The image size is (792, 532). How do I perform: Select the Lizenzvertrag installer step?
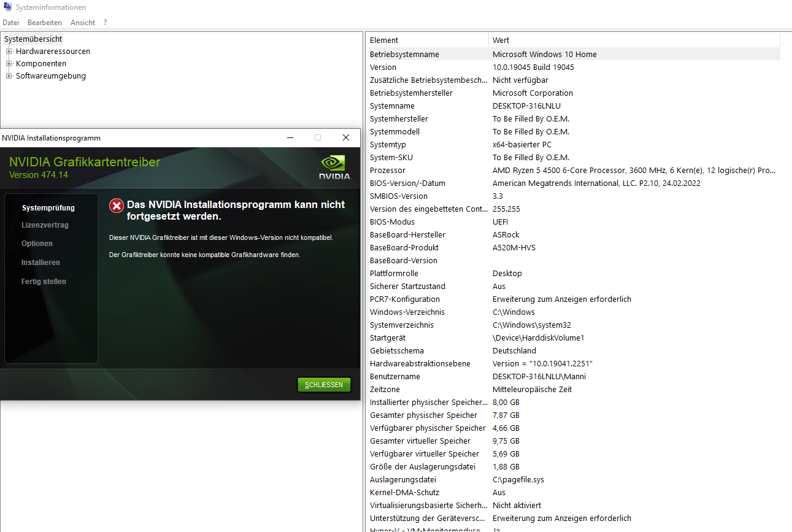45,225
